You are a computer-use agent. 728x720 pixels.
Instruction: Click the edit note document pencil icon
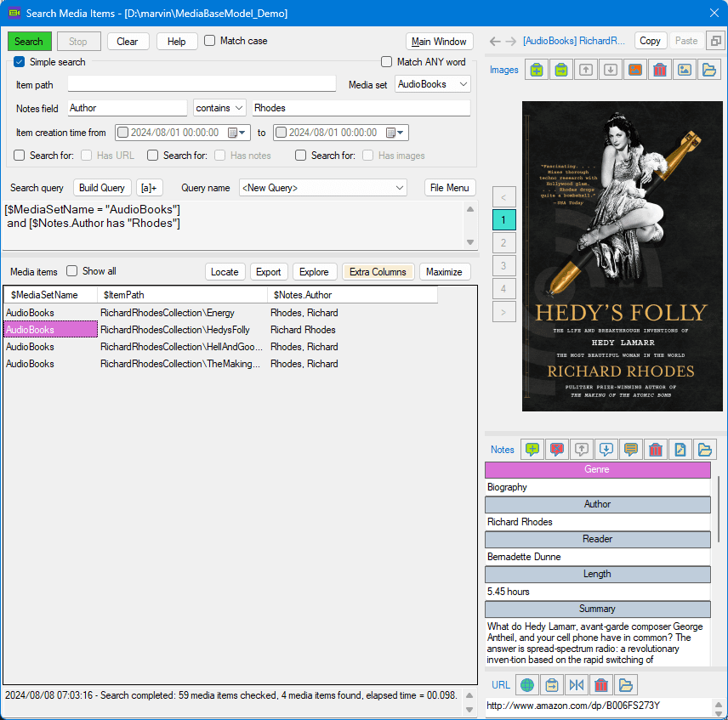pyautogui.click(x=680, y=449)
